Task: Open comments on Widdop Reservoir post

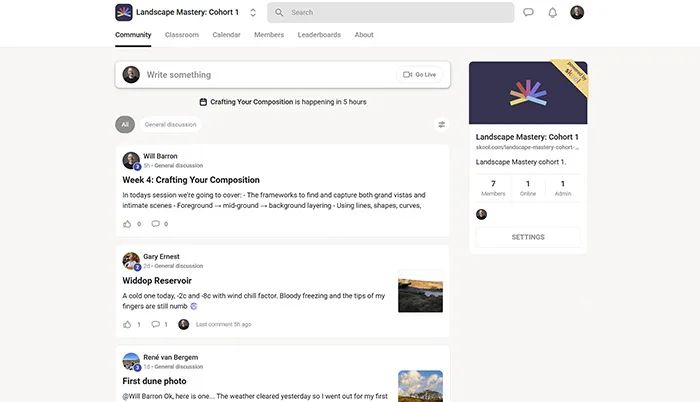Action: [x=155, y=324]
